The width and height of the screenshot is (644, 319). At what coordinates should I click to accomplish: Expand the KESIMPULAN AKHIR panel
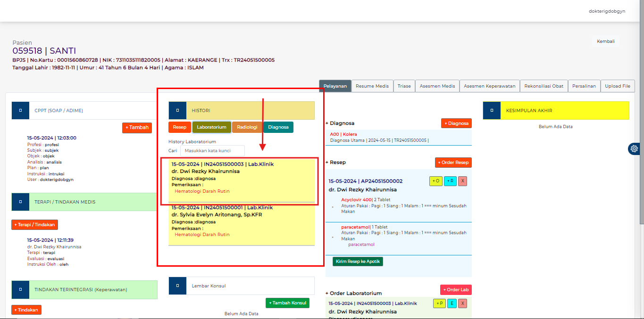coord(492,110)
